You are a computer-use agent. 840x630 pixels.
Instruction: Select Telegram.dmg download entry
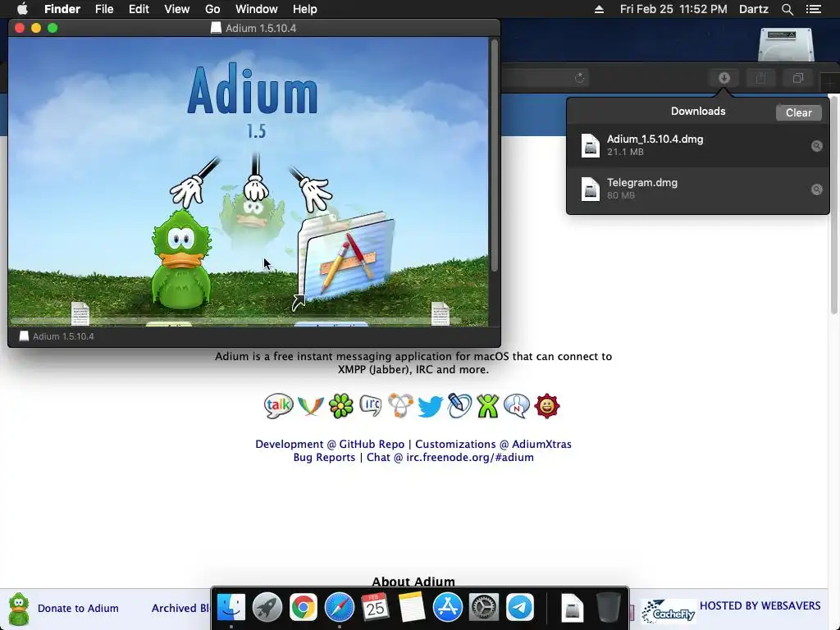tap(697, 189)
